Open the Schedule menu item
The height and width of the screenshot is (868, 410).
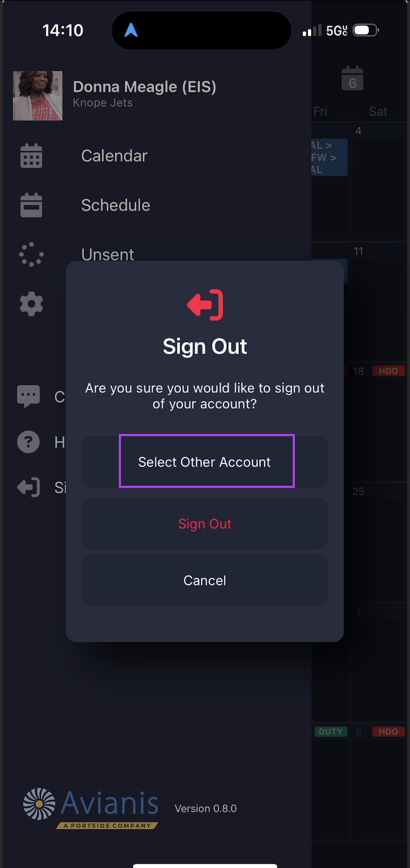[116, 205]
